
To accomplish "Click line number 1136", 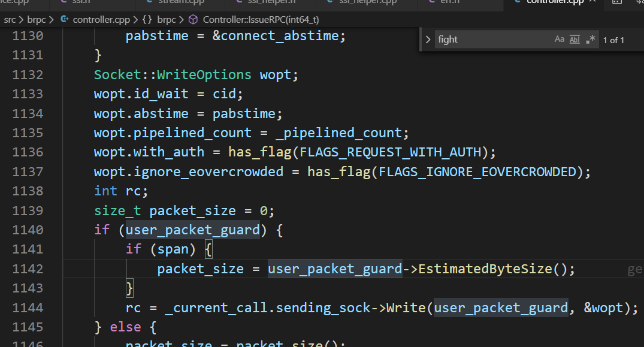I will pyautogui.click(x=28, y=152).
